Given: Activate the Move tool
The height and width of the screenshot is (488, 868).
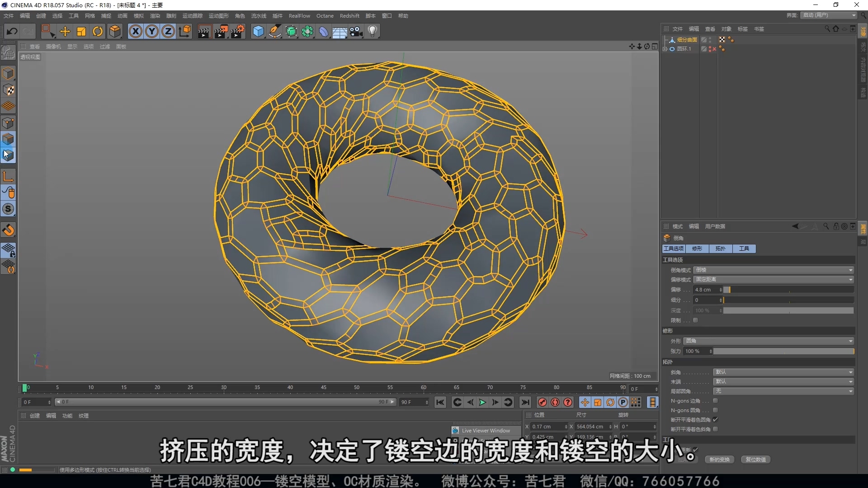Looking at the screenshot, I should point(65,31).
